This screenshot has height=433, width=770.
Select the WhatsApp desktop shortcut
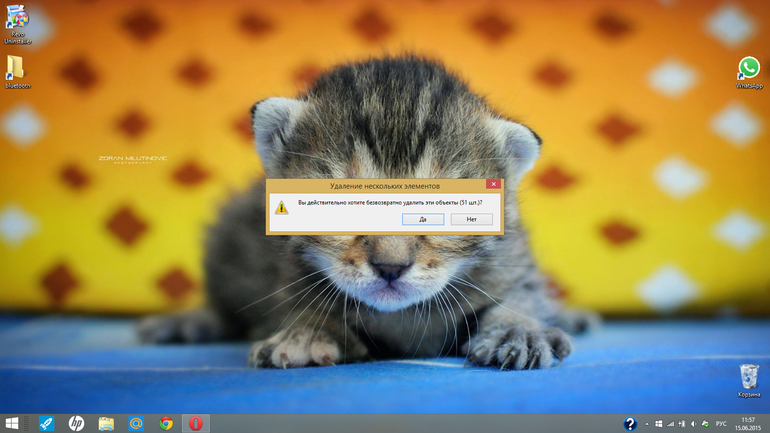749,73
